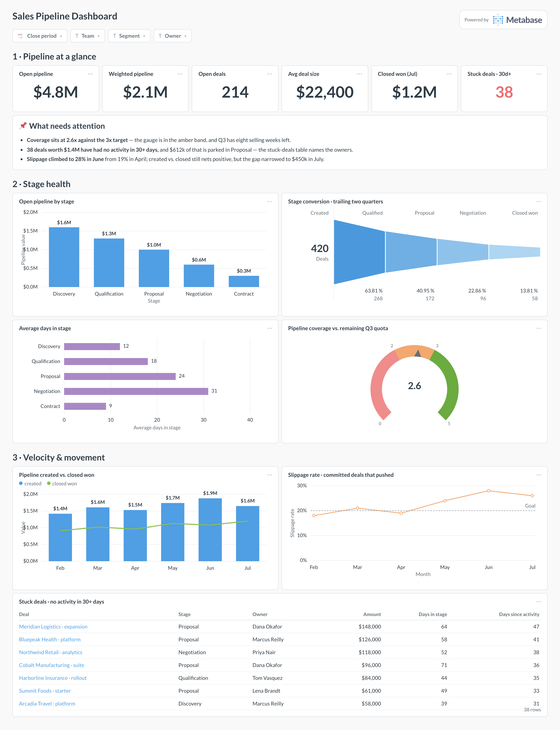Click the Metabase logo
The image size is (560, 730).
click(517, 20)
